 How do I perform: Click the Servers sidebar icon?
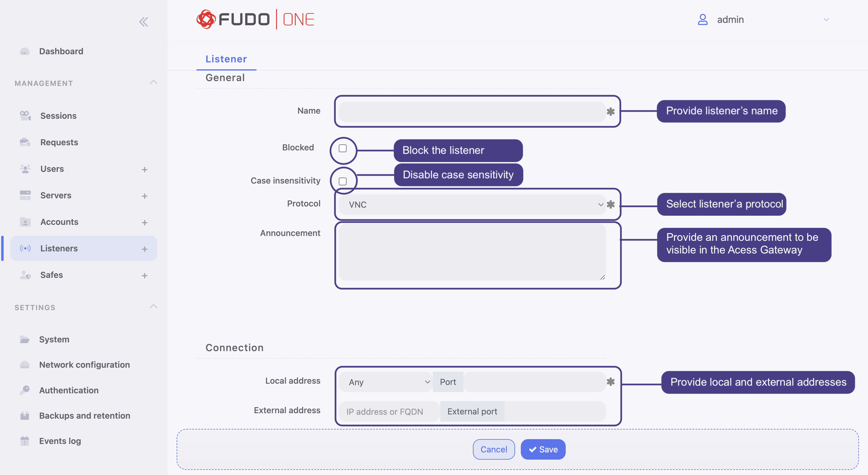[x=25, y=194]
